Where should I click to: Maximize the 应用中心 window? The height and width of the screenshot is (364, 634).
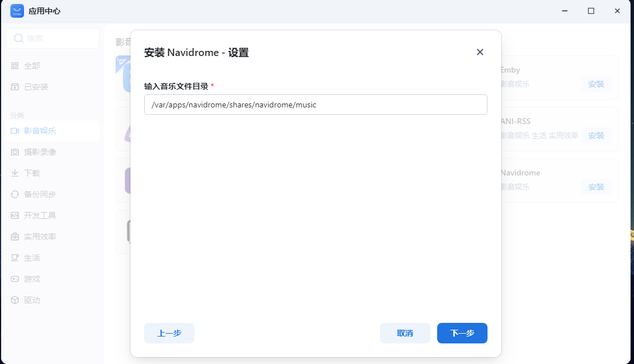[591, 11]
